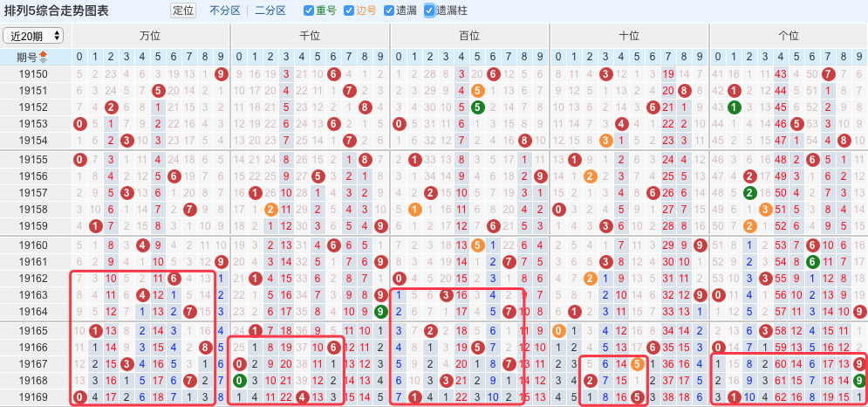Click the 期号 column header label
The width and height of the screenshot is (868, 407).
coord(26,57)
